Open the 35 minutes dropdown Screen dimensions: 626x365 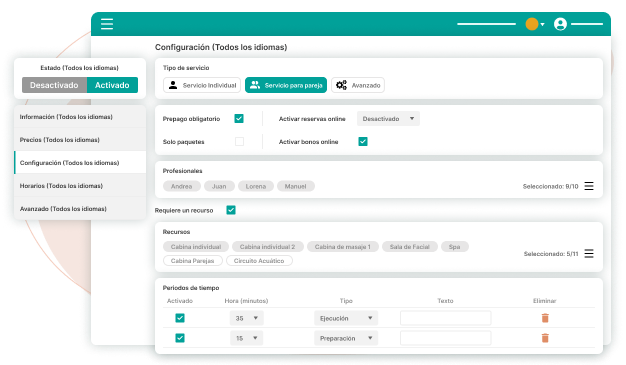246,318
